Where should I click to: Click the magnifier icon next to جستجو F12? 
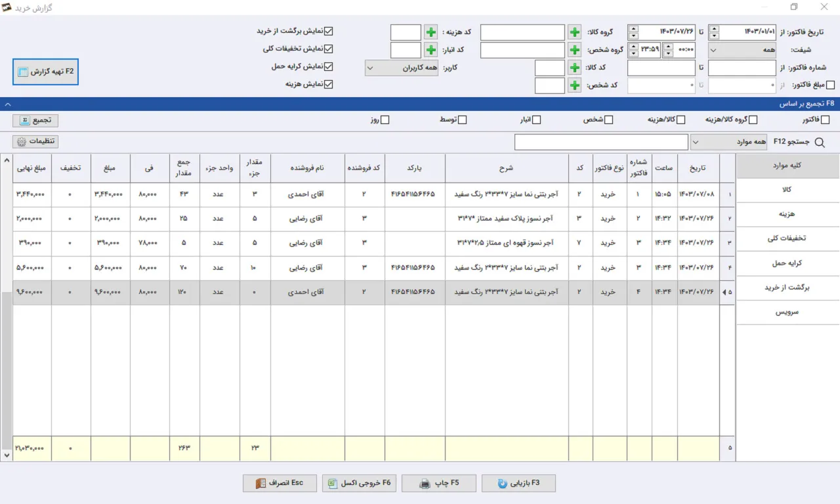click(x=818, y=142)
